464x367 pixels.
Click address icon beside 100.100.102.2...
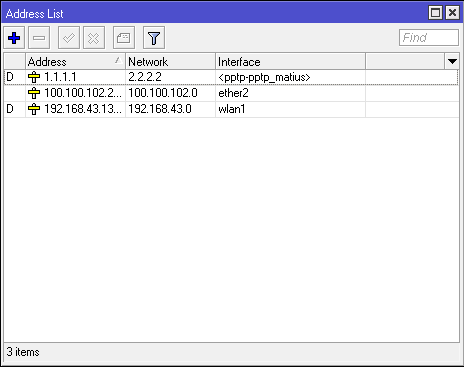click(x=34, y=93)
